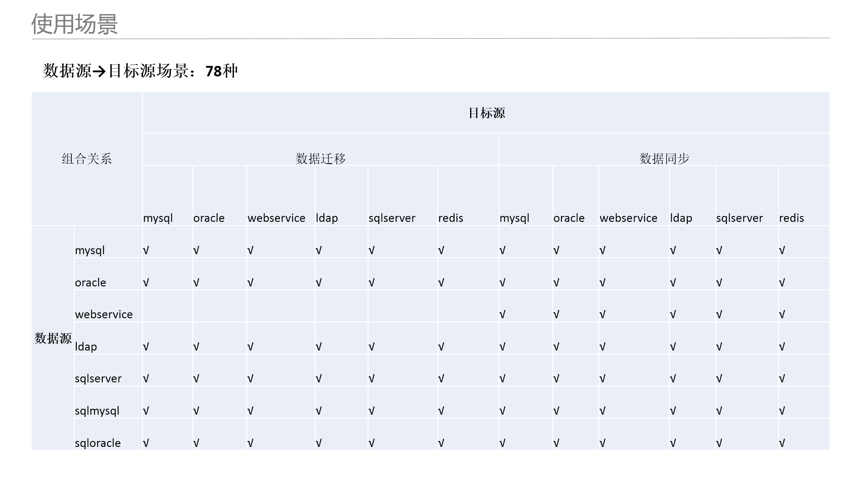Click the ldap row label

[86, 347]
